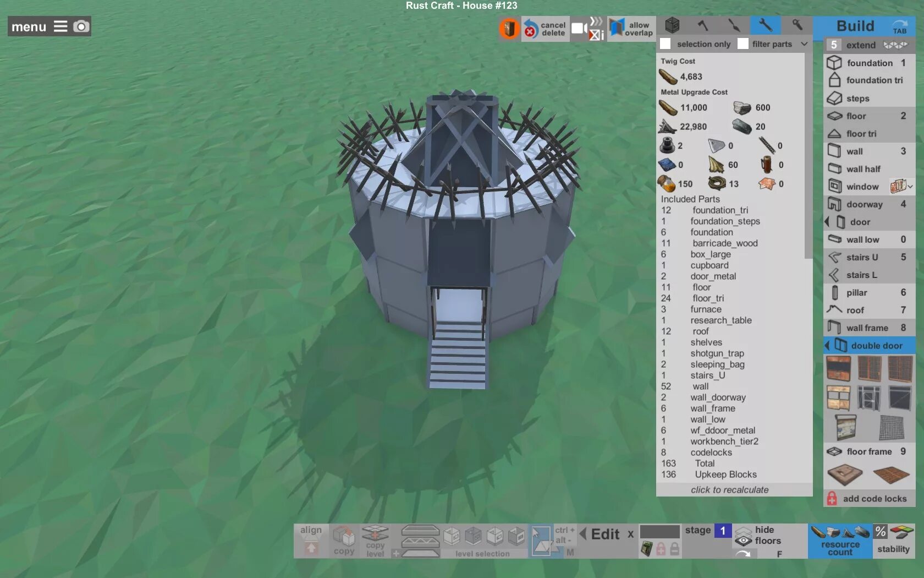Select the stairs L build part

[870, 275]
